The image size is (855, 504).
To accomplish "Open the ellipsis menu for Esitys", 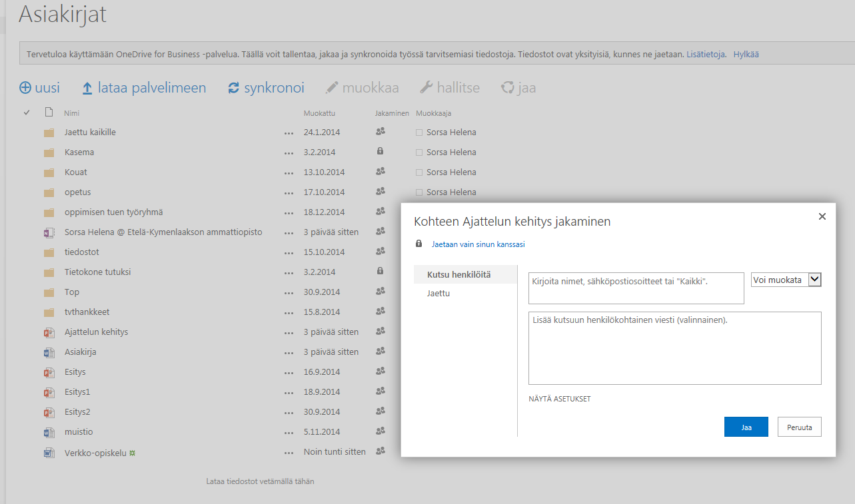I will point(289,373).
